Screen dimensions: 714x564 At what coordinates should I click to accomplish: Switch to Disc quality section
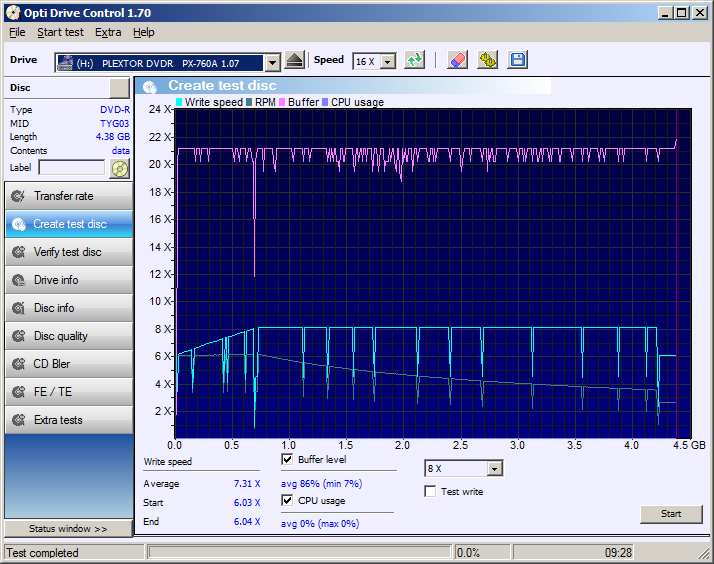point(69,336)
